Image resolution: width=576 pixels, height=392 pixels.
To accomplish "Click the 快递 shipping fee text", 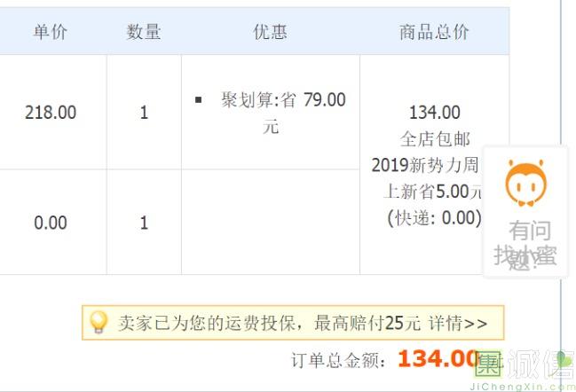I will [x=434, y=217].
